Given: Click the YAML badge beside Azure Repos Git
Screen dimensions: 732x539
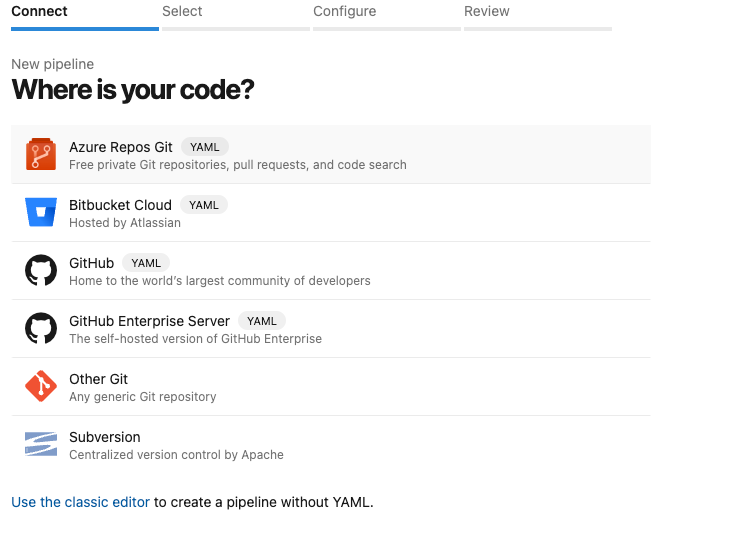Looking at the screenshot, I should [x=204, y=147].
